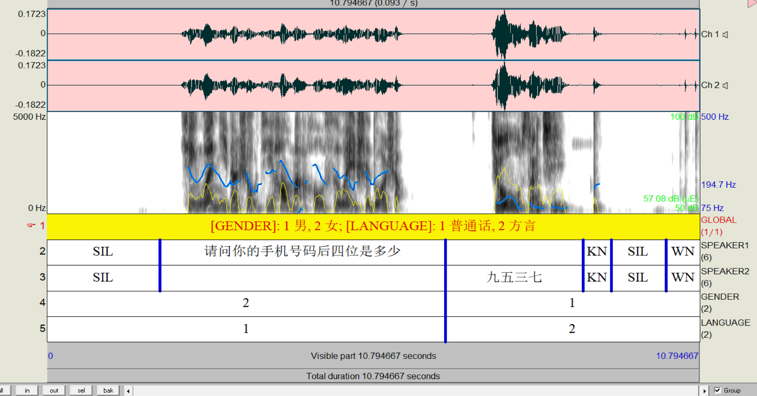Screen dimensions: 757x396
Task: Select KN interval in SPEAKER1 tier
Action: [x=597, y=252]
